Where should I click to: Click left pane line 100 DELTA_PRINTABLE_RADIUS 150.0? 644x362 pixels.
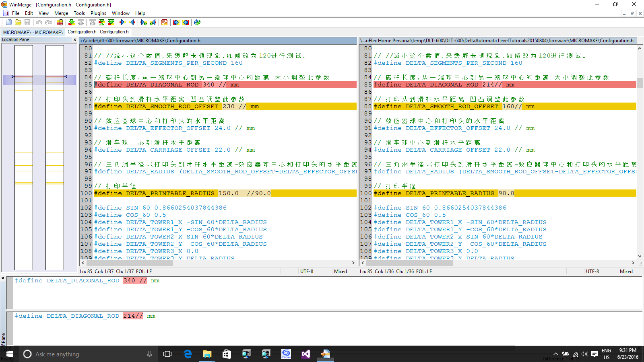[225, 193]
